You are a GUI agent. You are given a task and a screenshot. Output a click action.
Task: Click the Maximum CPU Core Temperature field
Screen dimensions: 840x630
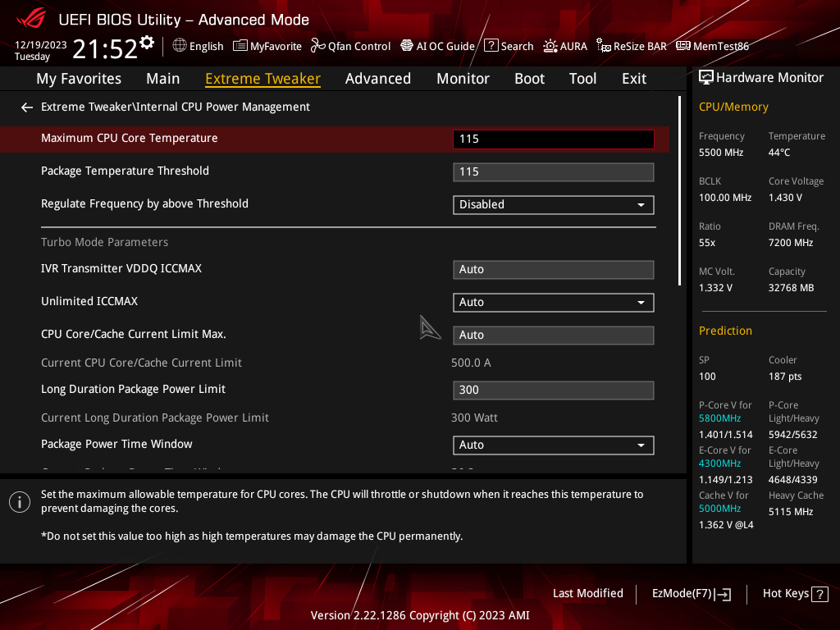(554, 139)
